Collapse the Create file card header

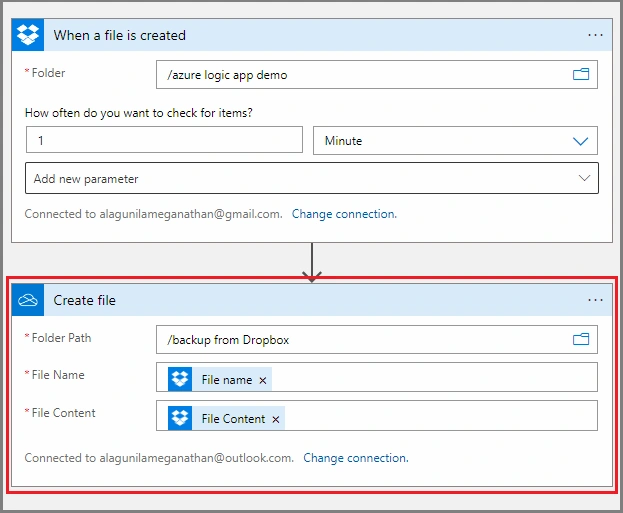[312, 300]
